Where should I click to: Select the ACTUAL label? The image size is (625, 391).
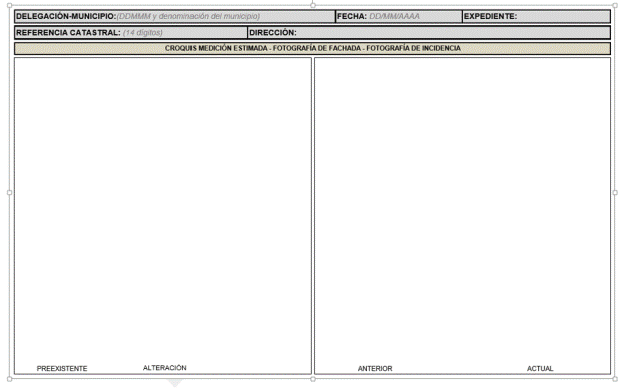(540, 369)
